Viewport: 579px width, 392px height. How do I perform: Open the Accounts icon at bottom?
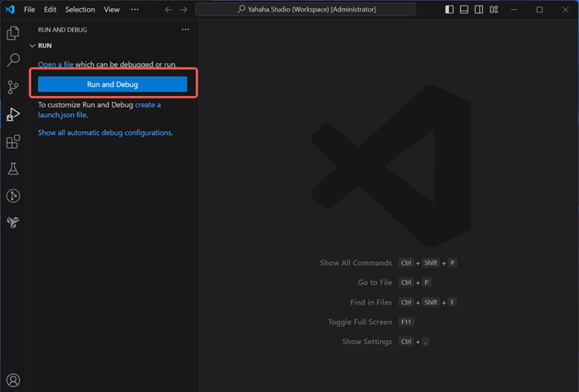point(13,380)
